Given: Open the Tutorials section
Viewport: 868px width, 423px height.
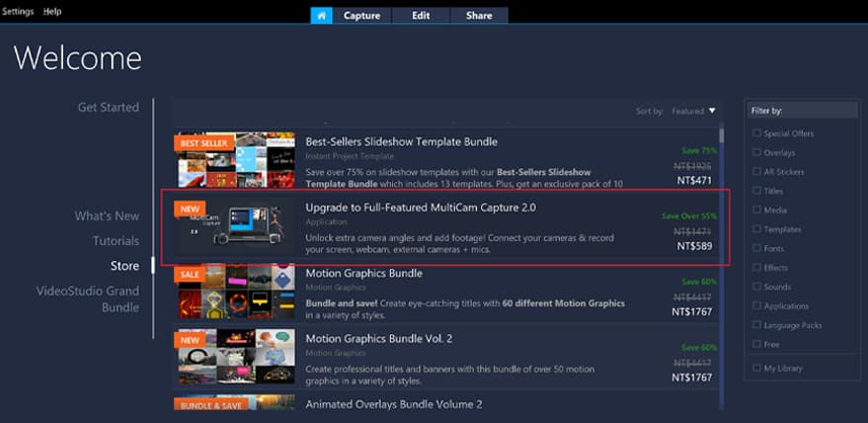Looking at the screenshot, I should [x=116, y=240].
